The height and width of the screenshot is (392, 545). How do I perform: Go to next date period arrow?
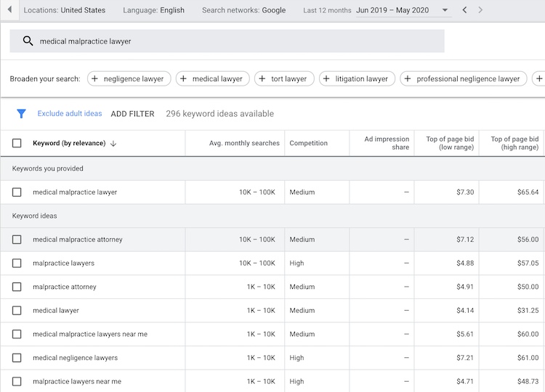[x=480, y=10]
